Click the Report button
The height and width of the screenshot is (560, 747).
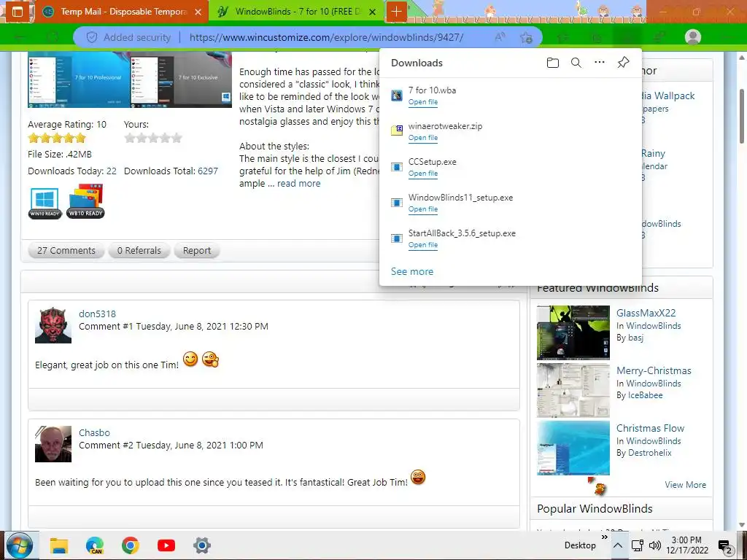tap(197, 251)
